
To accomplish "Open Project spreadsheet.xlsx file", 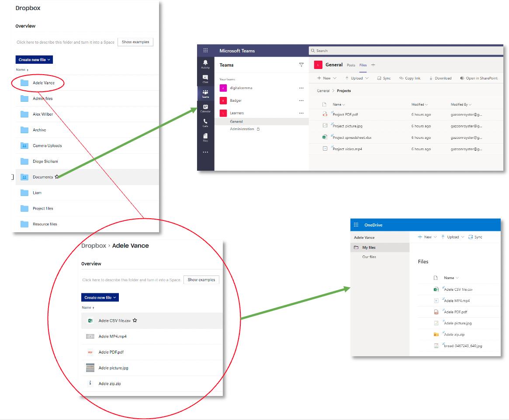I will coord(352,138).
